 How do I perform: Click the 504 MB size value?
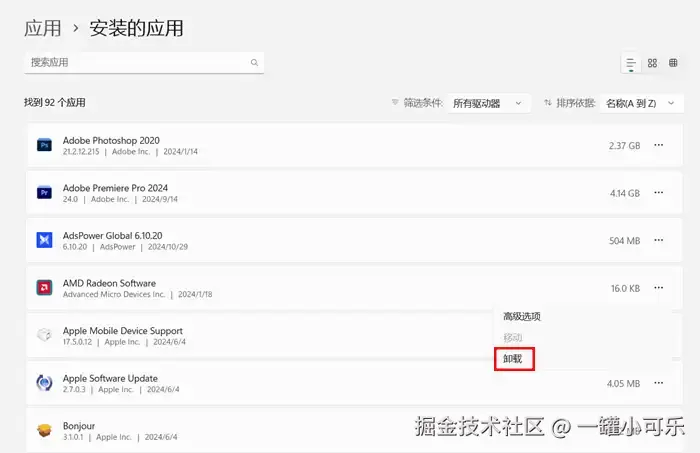click(x=625, y=241)
